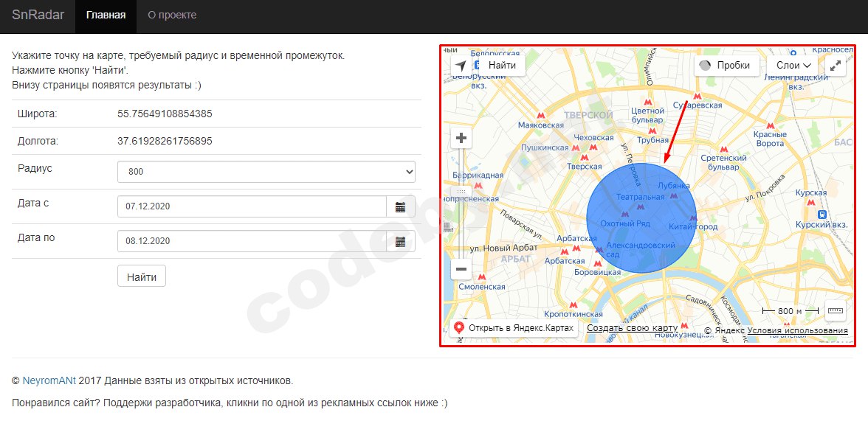The width and height of the screenshot is (868, 435).
Task: Open the map in Яндекс.Картах
Action: coord(515,328)
